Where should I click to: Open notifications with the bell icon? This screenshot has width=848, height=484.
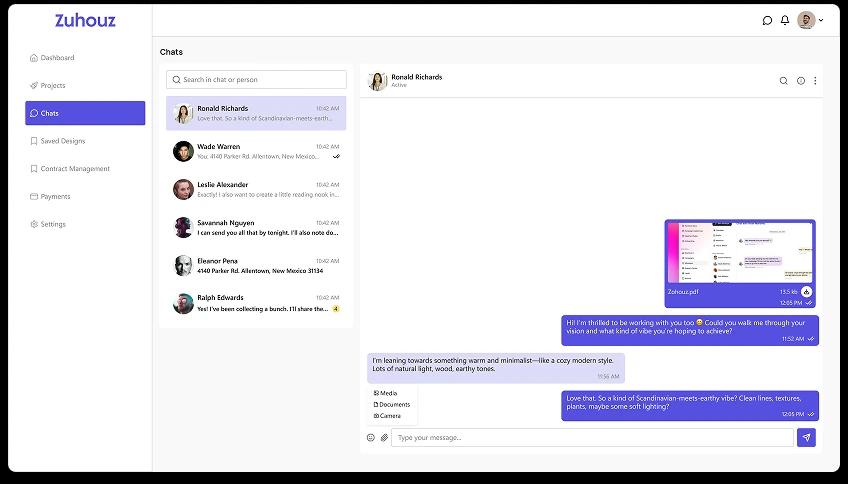[x=785, y=20]
